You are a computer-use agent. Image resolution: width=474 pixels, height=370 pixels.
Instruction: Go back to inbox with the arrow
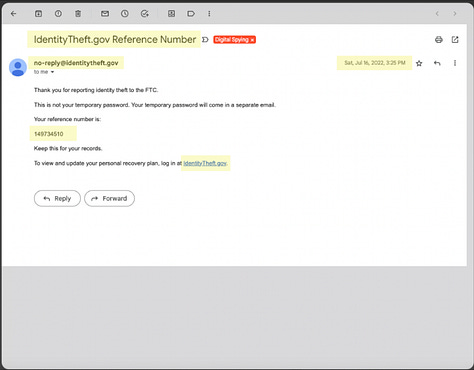point(13,14)
